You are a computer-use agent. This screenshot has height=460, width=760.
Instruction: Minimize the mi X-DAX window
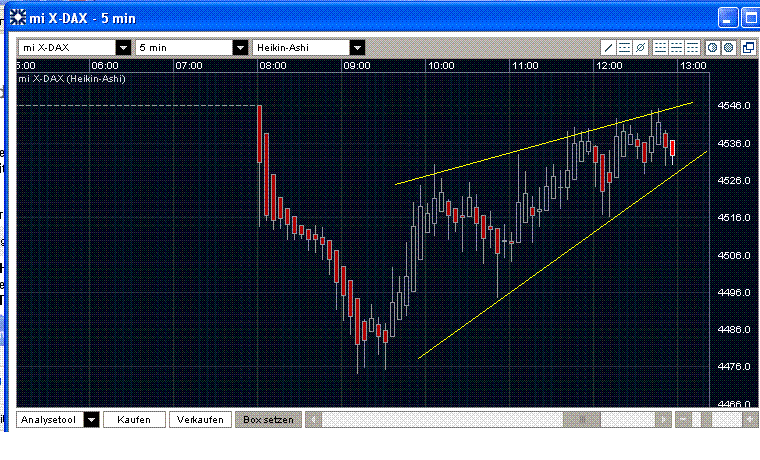click(728, 18)
